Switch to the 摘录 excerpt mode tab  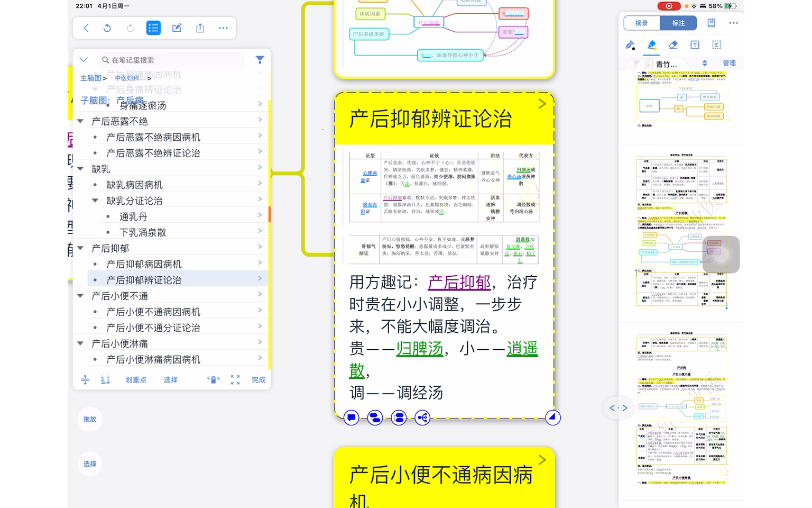[642, 23]
